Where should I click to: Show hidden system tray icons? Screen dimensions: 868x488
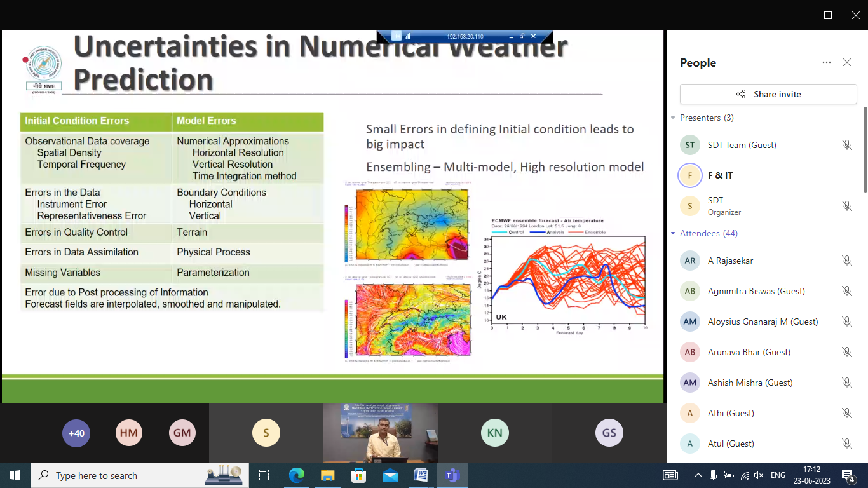(698, 475)
